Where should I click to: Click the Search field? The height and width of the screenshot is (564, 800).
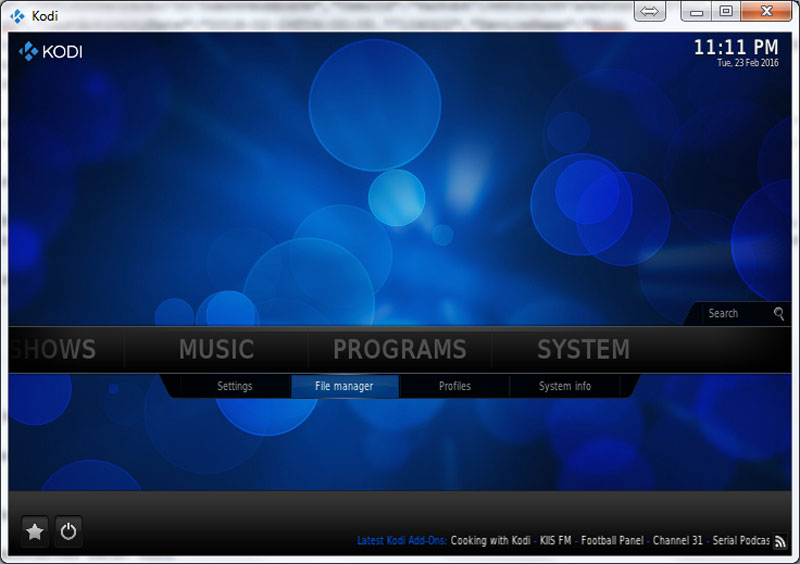pyautogui.click(x=739, y=313)
